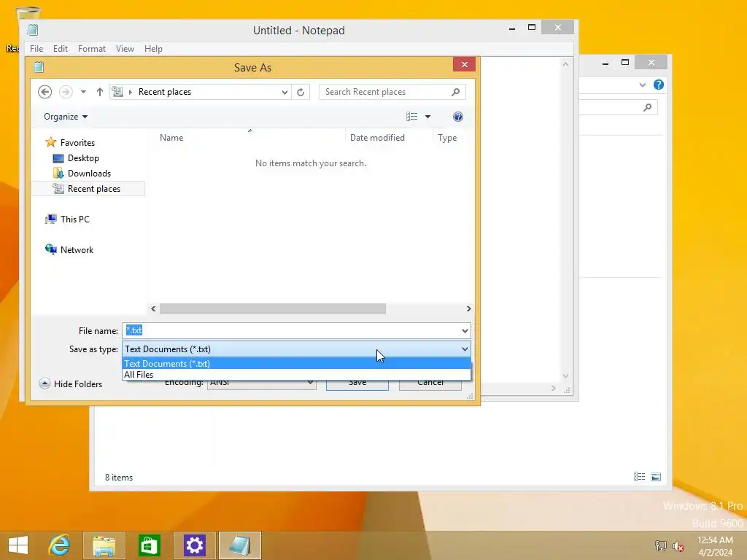Image resolution: width=747 pixels, height=560 pixels.
Task: Change view with the view icon
Action: tap(412, 117)
